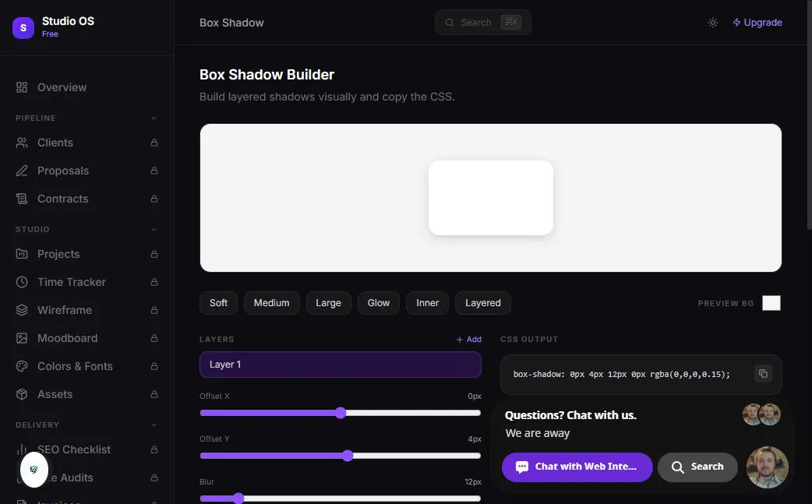This screenshot has height=504, width=812.
Task: Click the lock icon beside Wireframe
Action: click(x=154, y=310)
